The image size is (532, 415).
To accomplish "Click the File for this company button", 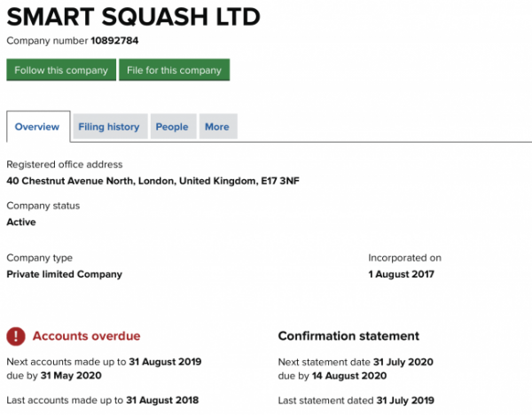I will coord(175,70).
